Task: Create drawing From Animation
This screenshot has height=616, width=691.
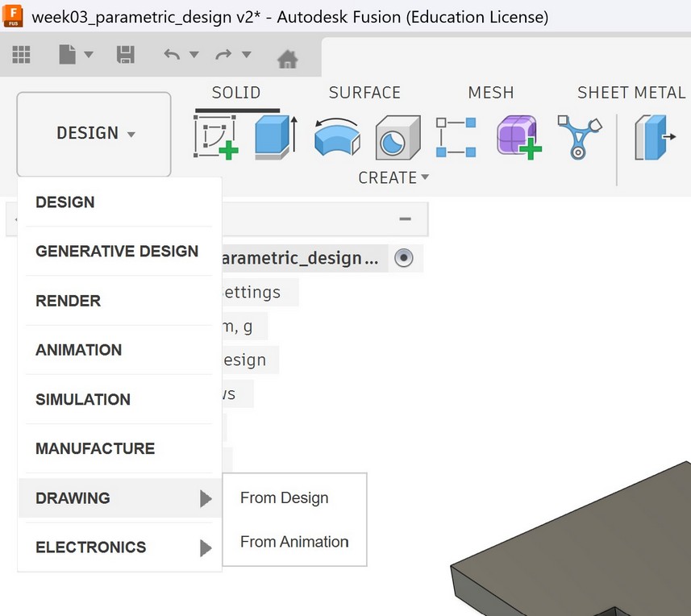Action: pos(294,542)
